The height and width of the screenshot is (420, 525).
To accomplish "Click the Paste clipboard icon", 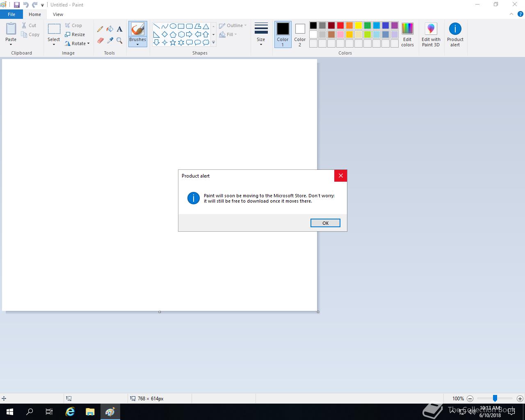I will pos(11,29).
